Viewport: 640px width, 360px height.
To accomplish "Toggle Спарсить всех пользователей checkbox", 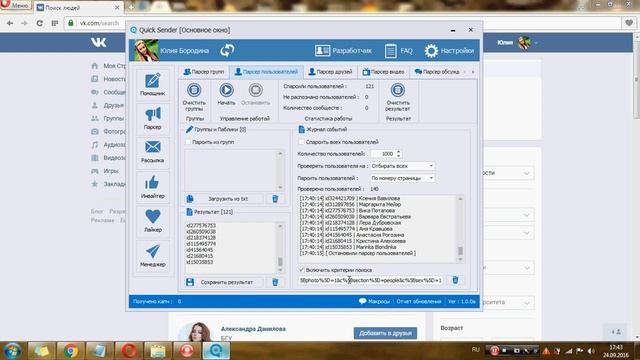I will click(302, 142).
